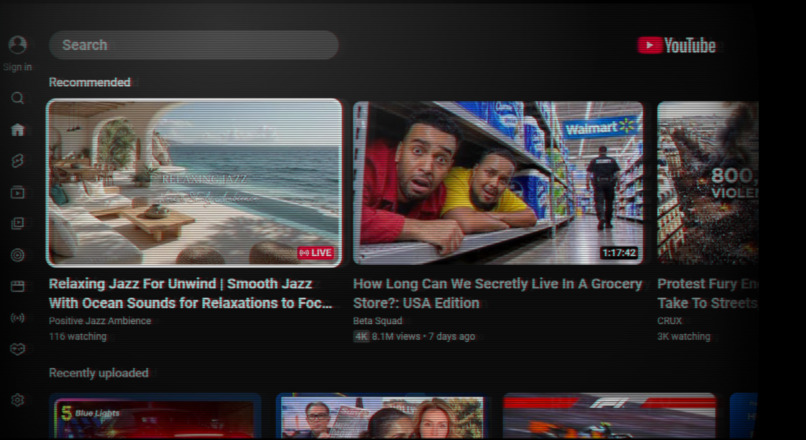Open the Blue Lights recently uploaded thumbnail
The width and height of the screenshot is (806, 440).
tap(155, 416)
